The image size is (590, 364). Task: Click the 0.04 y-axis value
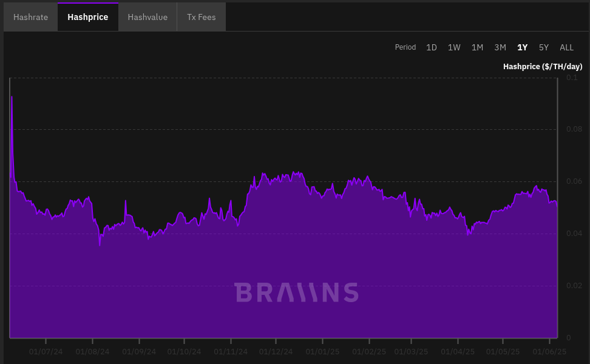(x=574, y=234)
